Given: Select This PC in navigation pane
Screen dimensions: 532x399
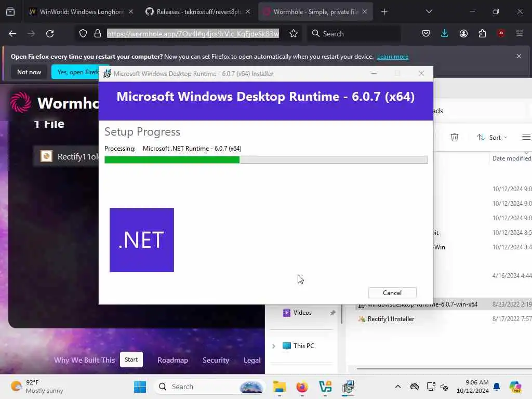Looking at the screenshot, I should (303, 345).
